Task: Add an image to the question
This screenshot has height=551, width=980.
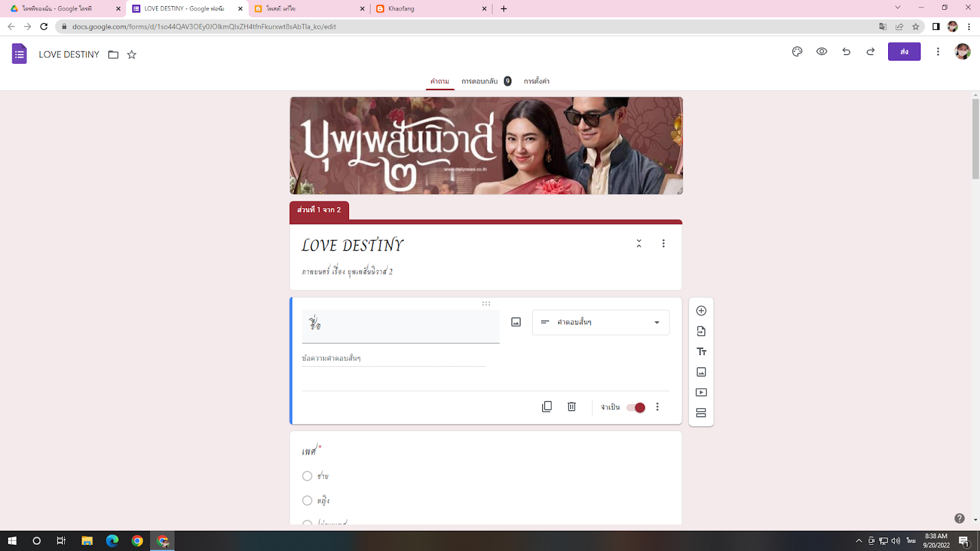Action: (x=516, y=322)
